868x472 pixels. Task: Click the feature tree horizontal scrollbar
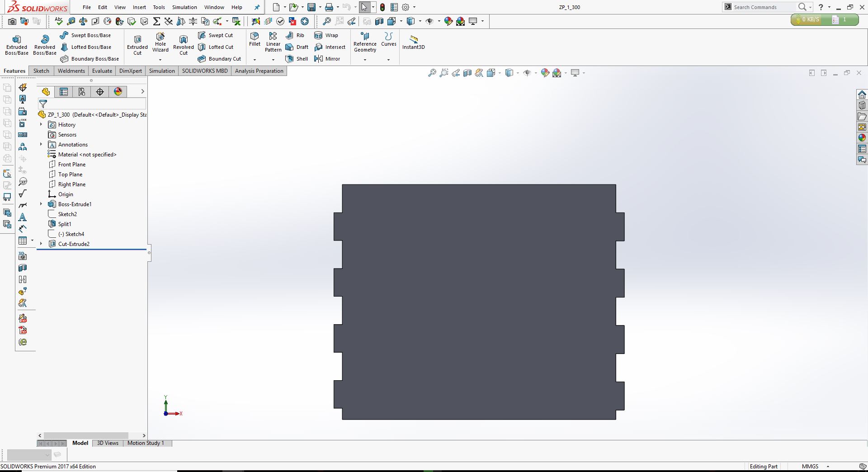pyautogui.click(x=86, y=435)
